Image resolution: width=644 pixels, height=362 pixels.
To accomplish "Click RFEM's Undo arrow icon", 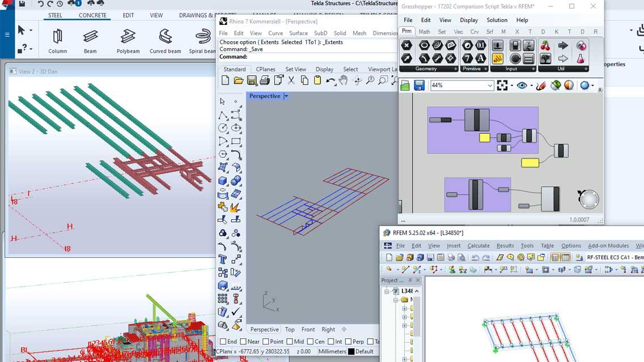I will (475, 257).
